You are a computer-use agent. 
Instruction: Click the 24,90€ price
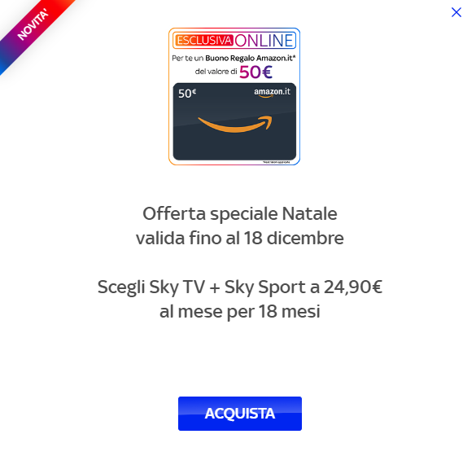pos(353,287)
